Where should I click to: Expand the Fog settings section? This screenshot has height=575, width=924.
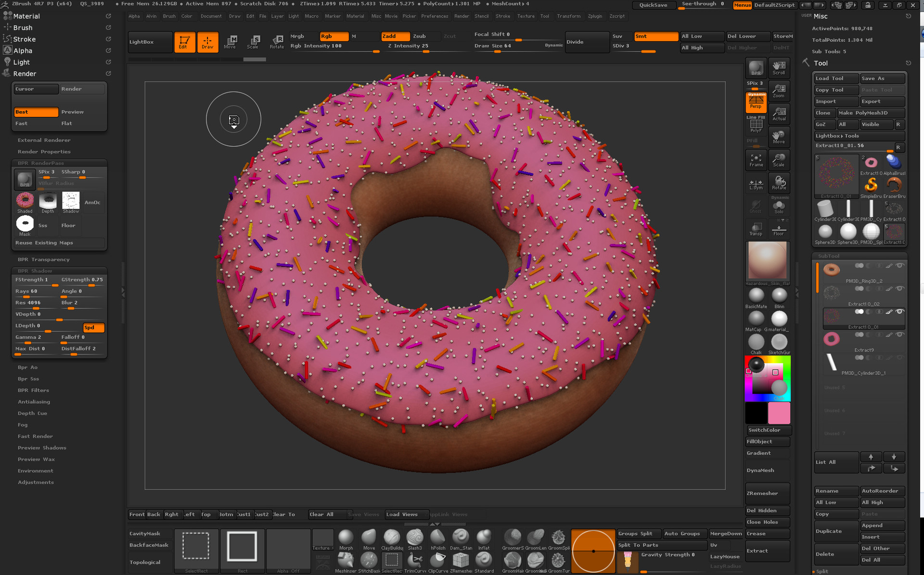coord(22,424)
